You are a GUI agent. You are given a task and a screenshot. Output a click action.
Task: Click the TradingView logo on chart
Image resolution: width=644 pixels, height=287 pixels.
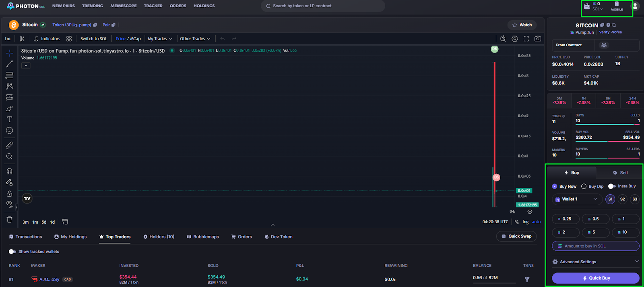tap(27, 198)
